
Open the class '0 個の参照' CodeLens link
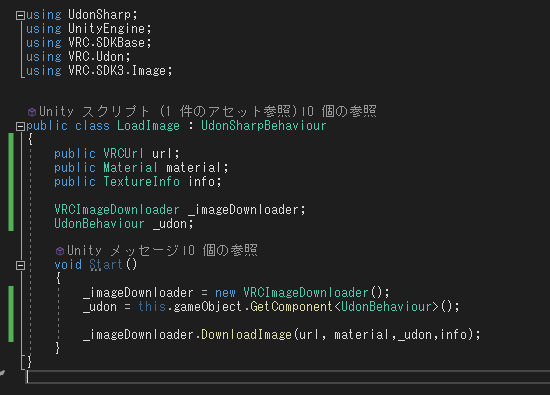pyautogui.click(x=340, y=112)
